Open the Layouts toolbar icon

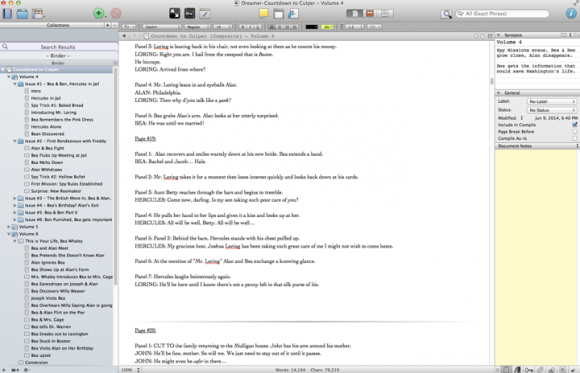[x=38, y=14]
